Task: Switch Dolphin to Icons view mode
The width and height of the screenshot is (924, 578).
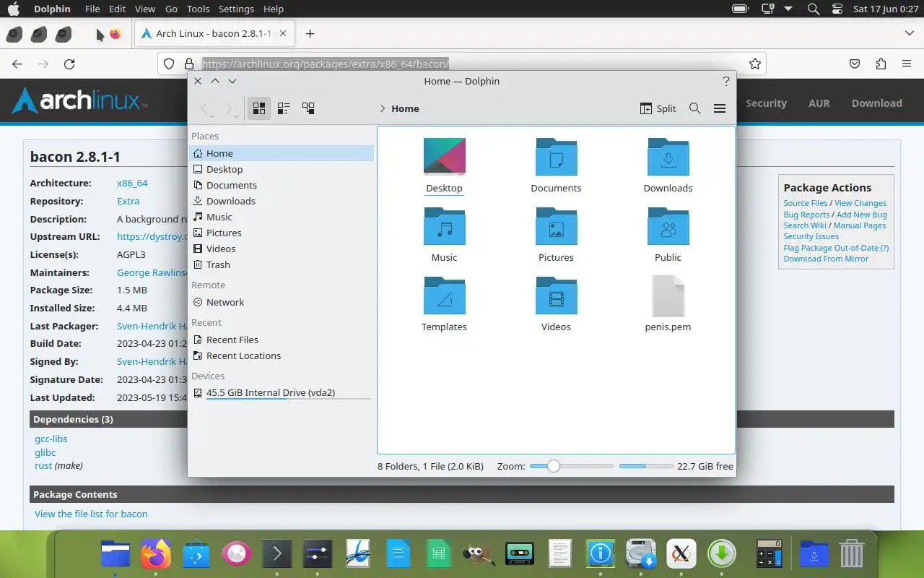Action: [259, 108]
